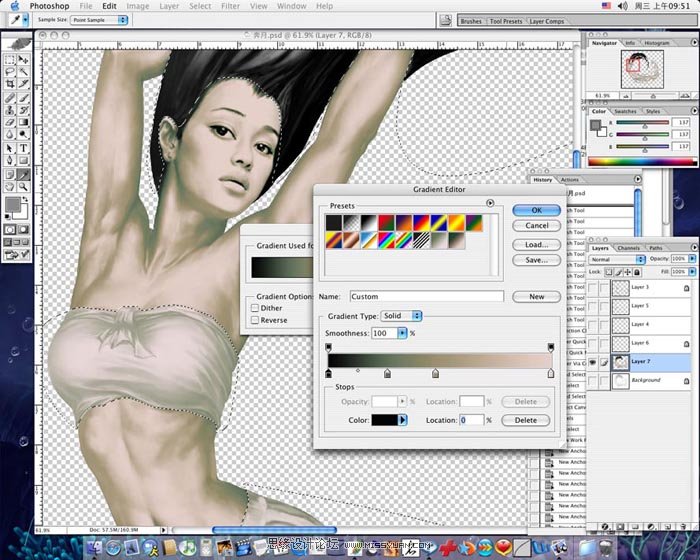Select the Hand tool
This screenshot has width=700, height=560.
click(10, 187)
